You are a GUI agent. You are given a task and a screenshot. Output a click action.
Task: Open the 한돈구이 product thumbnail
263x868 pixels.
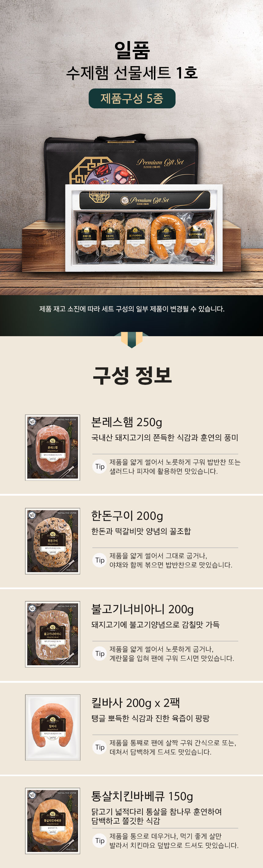click(53, 541)
